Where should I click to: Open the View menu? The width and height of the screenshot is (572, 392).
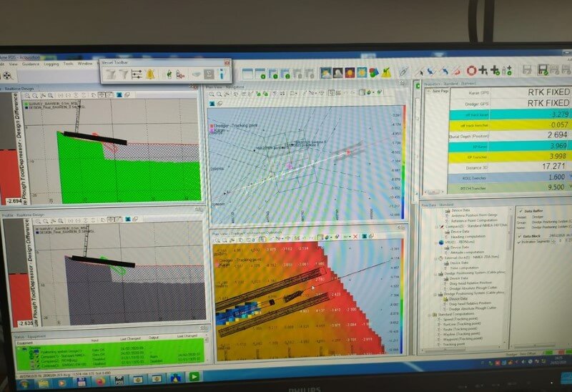pyautogui.click(x=13, y=64)
